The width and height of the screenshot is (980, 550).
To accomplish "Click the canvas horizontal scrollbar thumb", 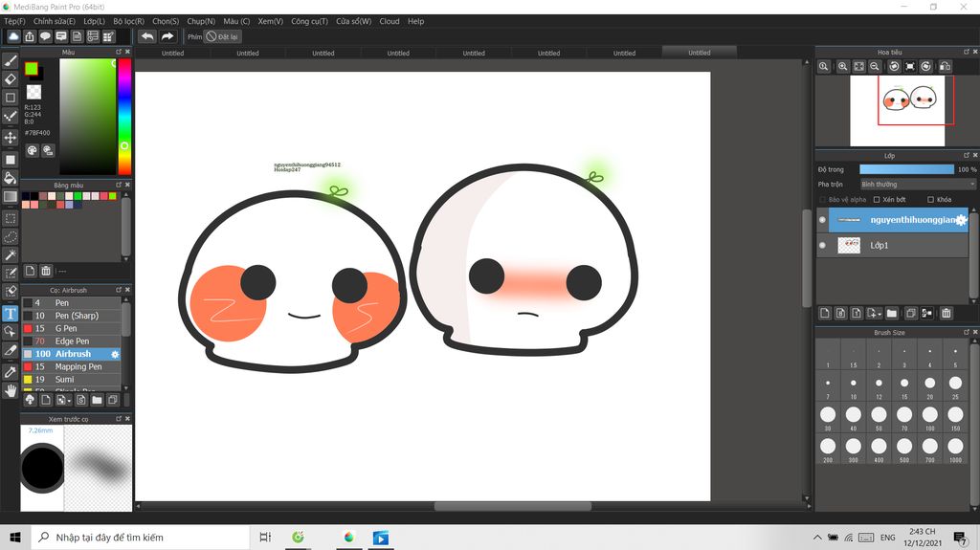I will coord(513,506).
